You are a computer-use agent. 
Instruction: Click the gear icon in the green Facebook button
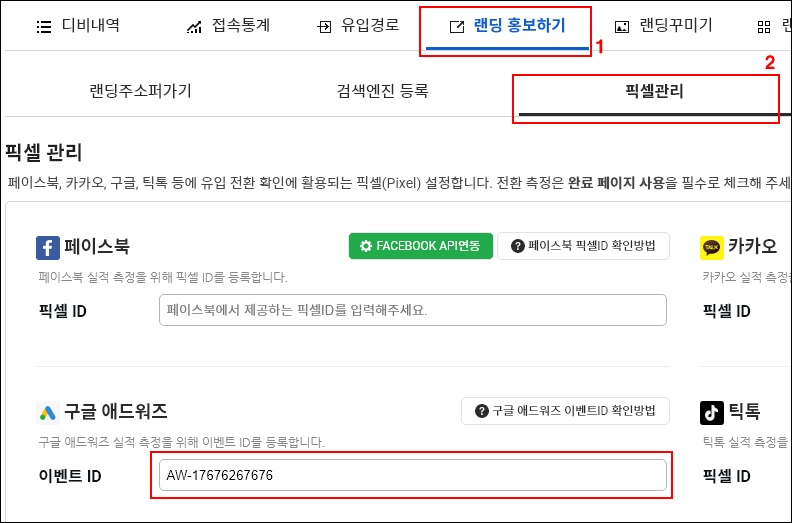pyautogui.click(x=366, y=246)
